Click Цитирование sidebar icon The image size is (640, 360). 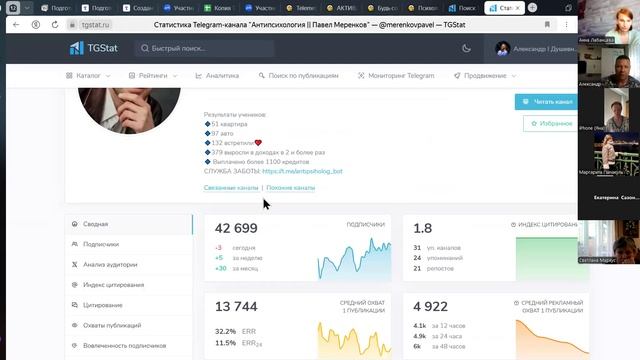(75, 305)
